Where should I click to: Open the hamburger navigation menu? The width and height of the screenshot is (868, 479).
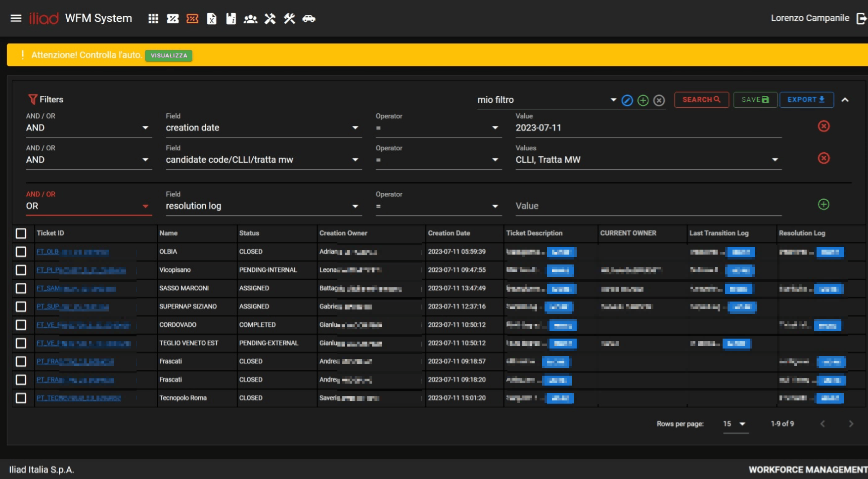(x=16, y=18)
